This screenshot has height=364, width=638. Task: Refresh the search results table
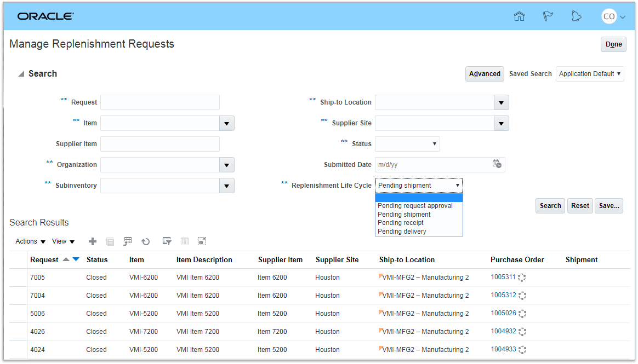pyautogui.click(x=146, y=242)
